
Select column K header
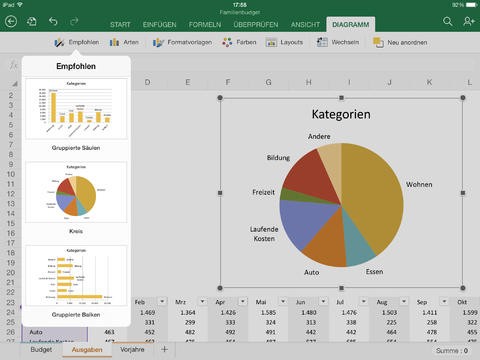[429, 82]
